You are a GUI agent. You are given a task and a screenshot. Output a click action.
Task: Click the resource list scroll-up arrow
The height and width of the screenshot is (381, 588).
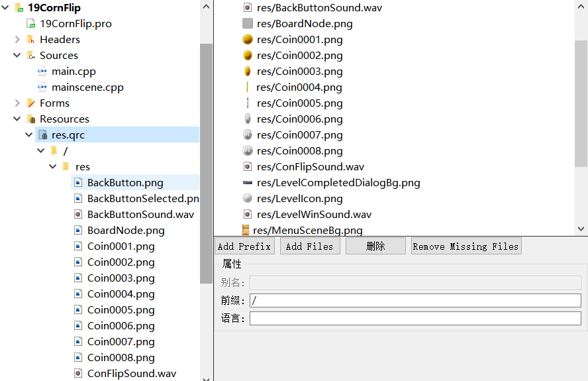[x=581, y=7]
